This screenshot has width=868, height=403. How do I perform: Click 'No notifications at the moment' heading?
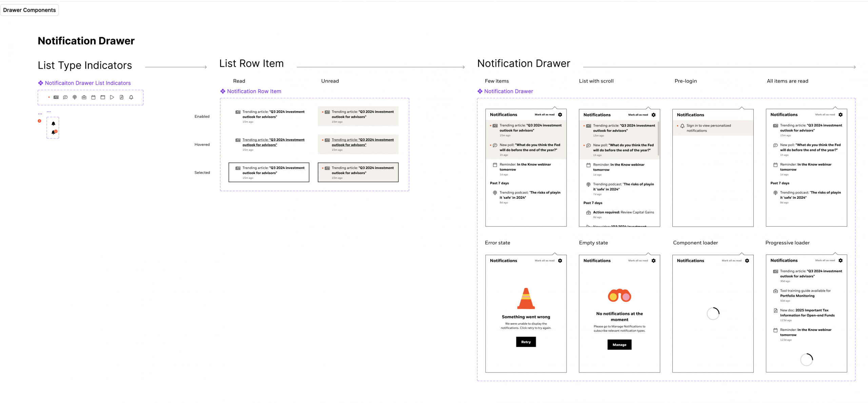(x=619, y=316)
